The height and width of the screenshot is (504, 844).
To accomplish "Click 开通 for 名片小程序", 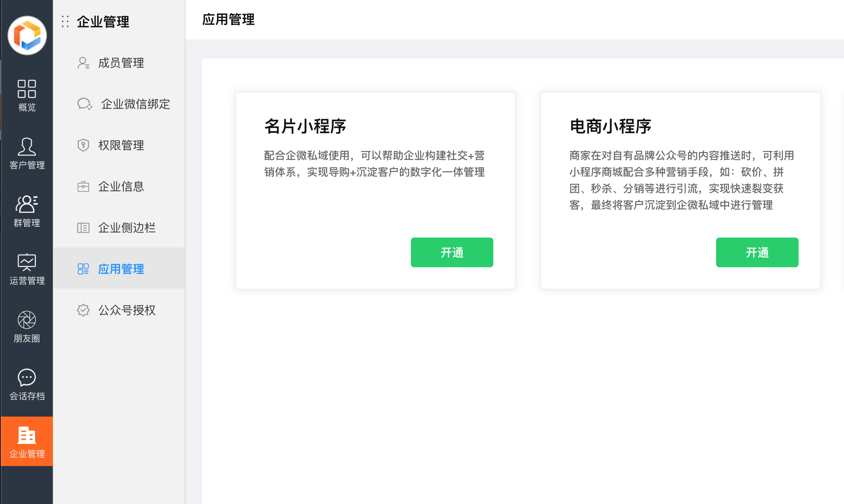I will [452, 252].
